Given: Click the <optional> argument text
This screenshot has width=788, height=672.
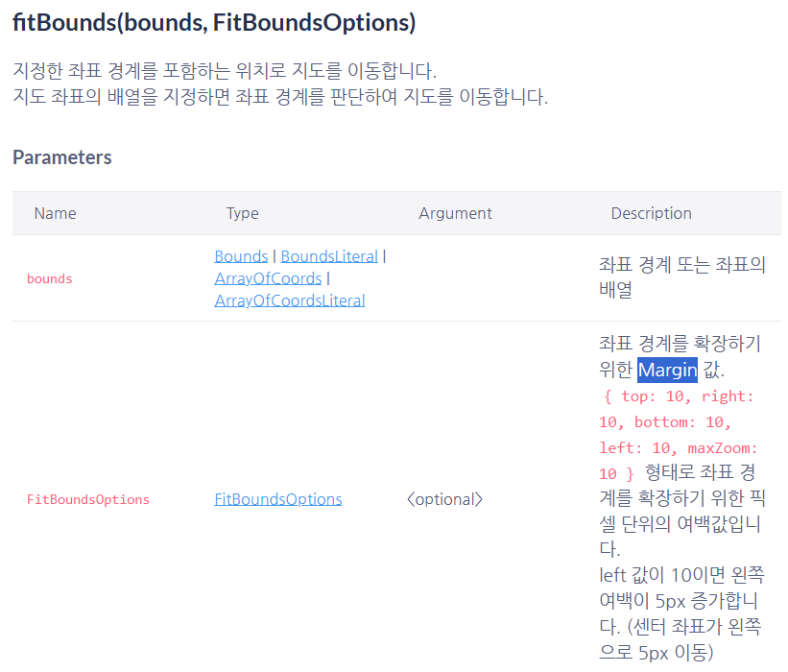Looking at the screenshot, I should pyautogui.click(x=444, y=499).
